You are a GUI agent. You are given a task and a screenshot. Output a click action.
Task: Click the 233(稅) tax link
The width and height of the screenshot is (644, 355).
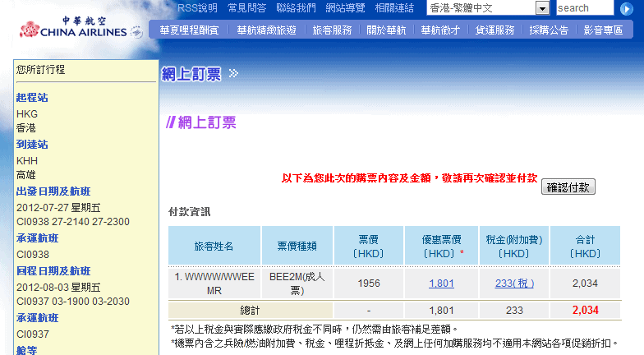point(514,283)
